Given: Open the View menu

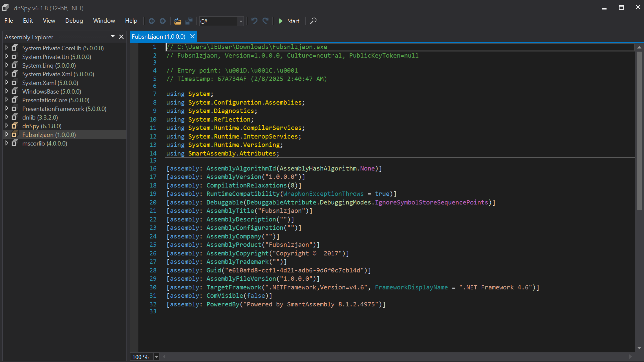Looking at the screenshot, I should pyautogui.click(x=49, y=21).
